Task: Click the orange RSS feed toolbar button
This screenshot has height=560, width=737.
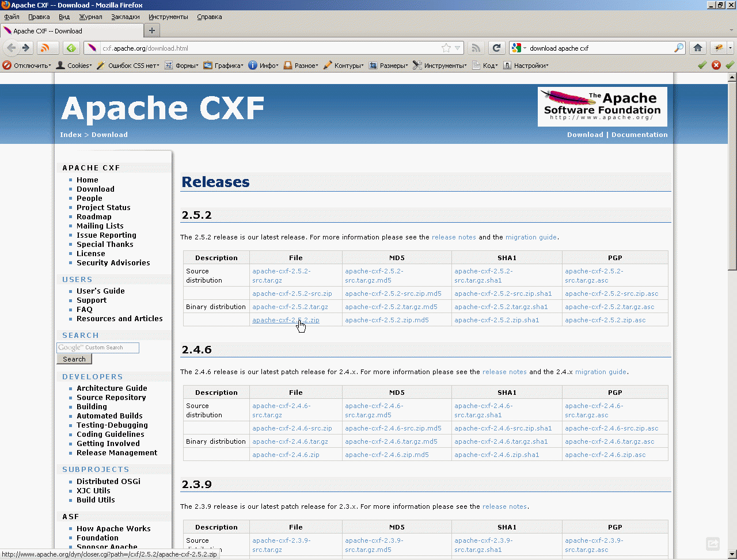Action: pyautogui.click(x=47, y=48)
